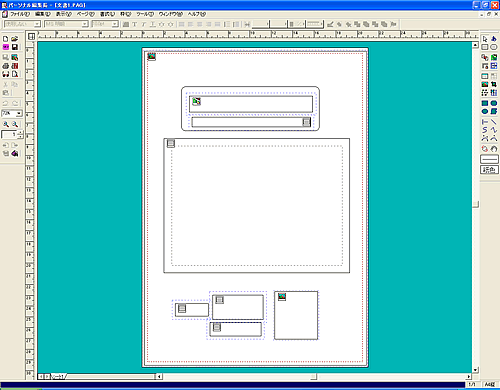Select the ellipse frame tool
This screenshot has width=500, height=390.
[494, 47]
